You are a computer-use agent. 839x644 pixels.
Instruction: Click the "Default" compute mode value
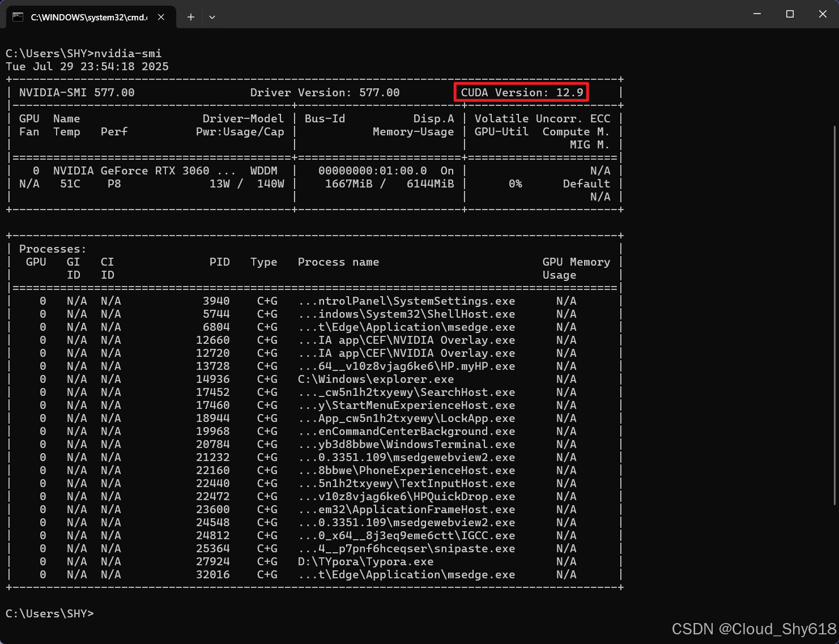tap(587, 184)
